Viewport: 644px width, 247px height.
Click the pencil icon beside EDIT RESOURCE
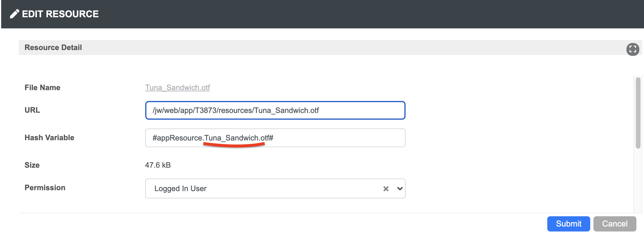coord(14,14)
